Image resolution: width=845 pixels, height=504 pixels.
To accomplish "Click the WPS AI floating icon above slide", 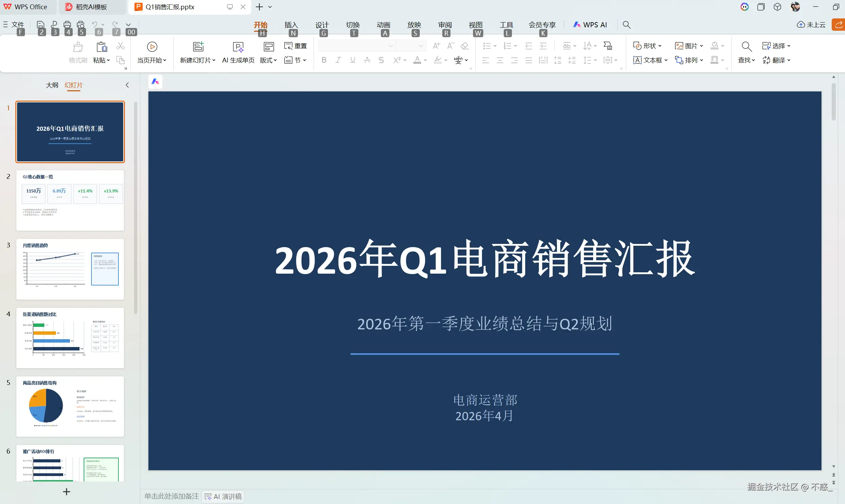I will pyautogui.click(x=155, y=82).
